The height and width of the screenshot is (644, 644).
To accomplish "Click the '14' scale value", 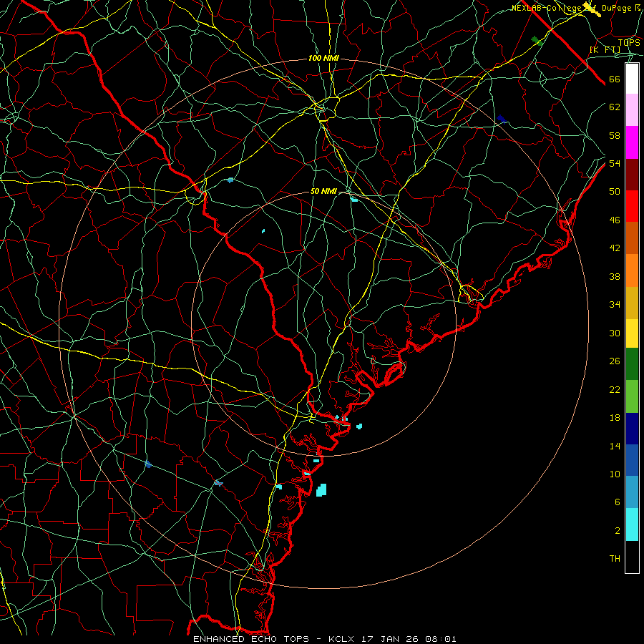I will click(x=615, y=446).
